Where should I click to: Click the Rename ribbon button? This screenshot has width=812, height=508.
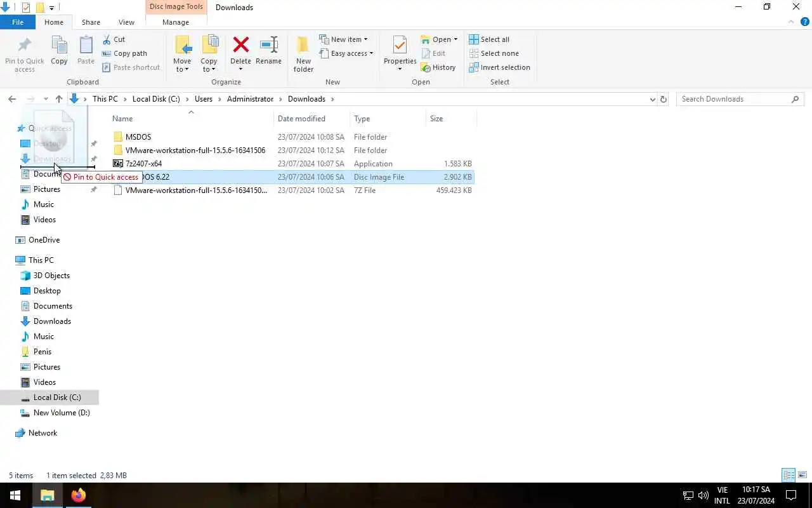(x=268, y=50)
